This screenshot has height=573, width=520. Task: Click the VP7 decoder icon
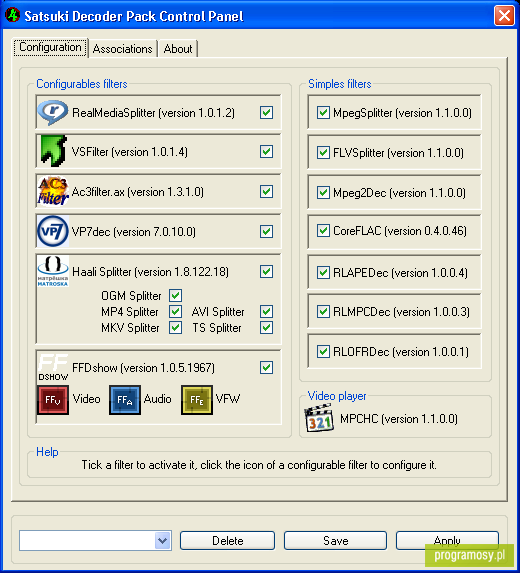(53, 231)
